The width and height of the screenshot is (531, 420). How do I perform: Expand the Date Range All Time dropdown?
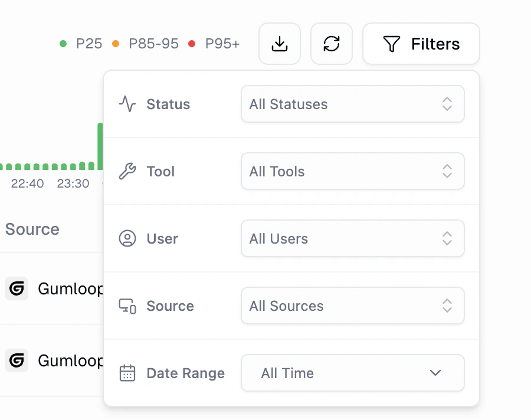click(352, 373)
